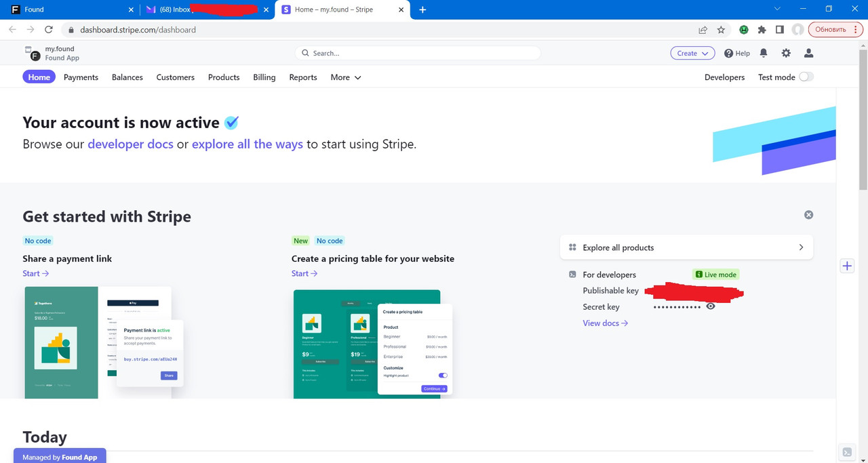Open the developer docs link

click(130, 144)
